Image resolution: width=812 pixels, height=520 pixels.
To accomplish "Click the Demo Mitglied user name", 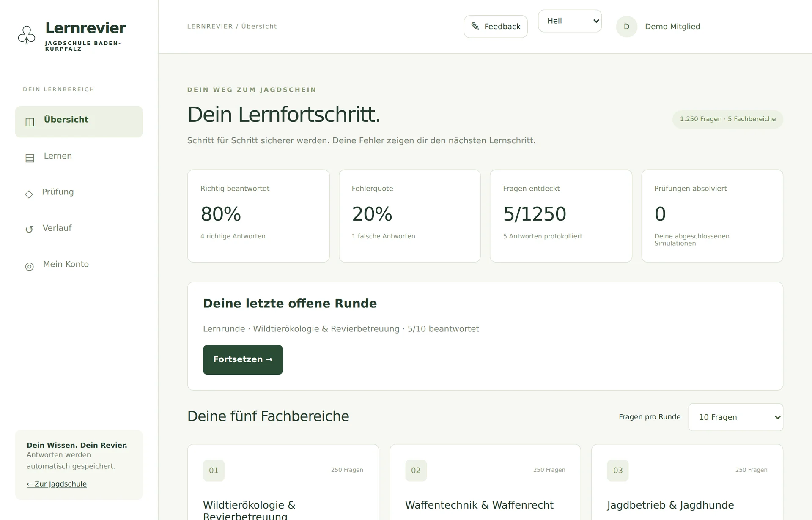I will pyautogui.click(x=672, y=27).
